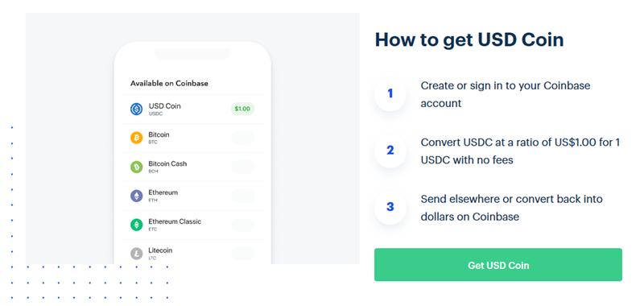Click the gray Litecoin icon

(x=136, y=254)
